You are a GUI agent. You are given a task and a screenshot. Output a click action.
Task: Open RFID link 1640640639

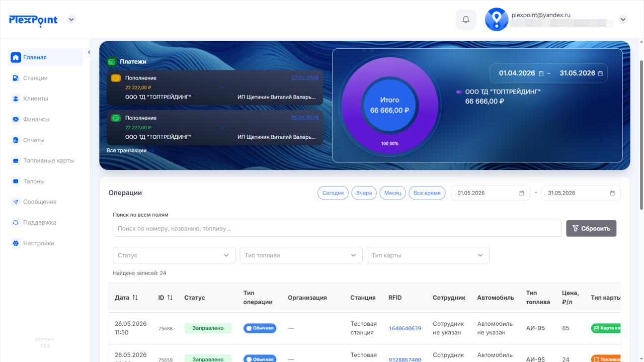click(x=405, y=328)
